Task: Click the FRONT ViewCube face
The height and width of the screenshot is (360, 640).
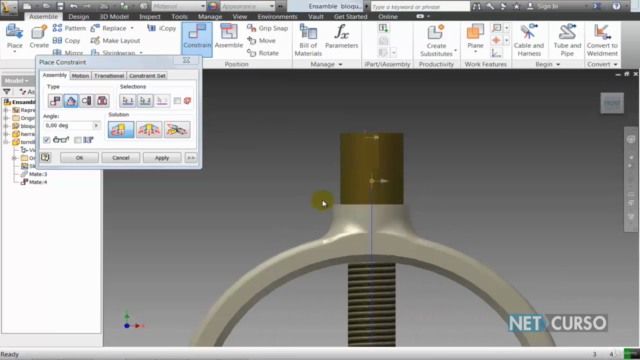Action: [612, 103]
